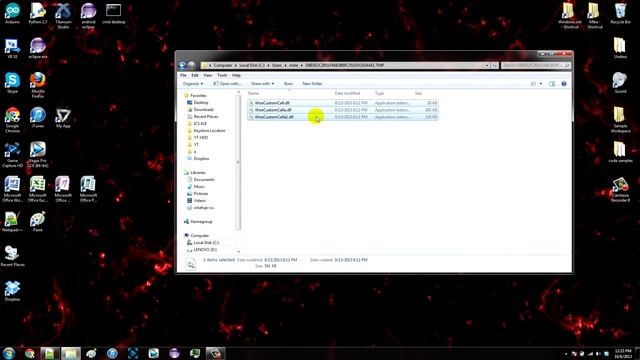
Task: Open the Tools menu
Action: (x=222, y=76)
